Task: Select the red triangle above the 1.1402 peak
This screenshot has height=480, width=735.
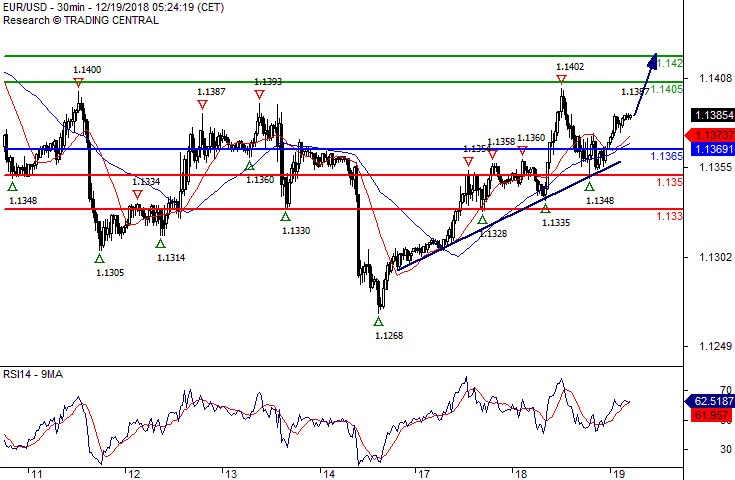Action: tap(561, 78)
